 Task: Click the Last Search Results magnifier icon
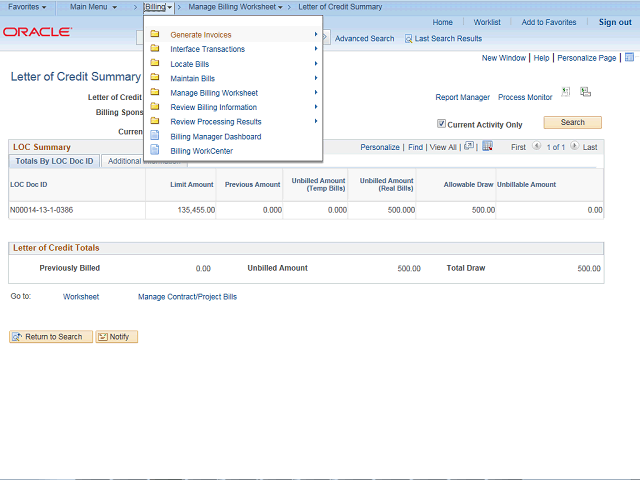pyautogui.click(x=408, y=39)
